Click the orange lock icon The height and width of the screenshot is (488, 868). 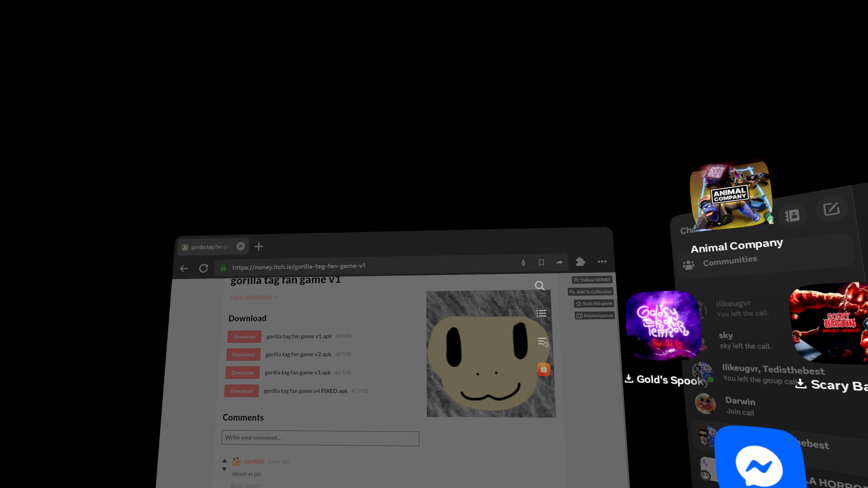(x=544, y=369)
